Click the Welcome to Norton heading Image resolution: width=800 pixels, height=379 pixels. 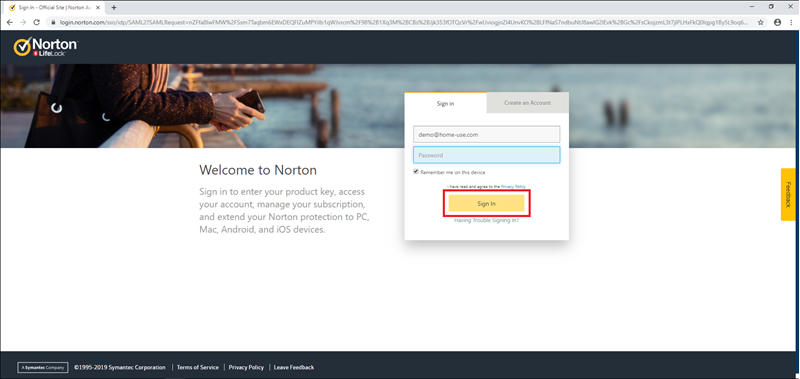258,170
